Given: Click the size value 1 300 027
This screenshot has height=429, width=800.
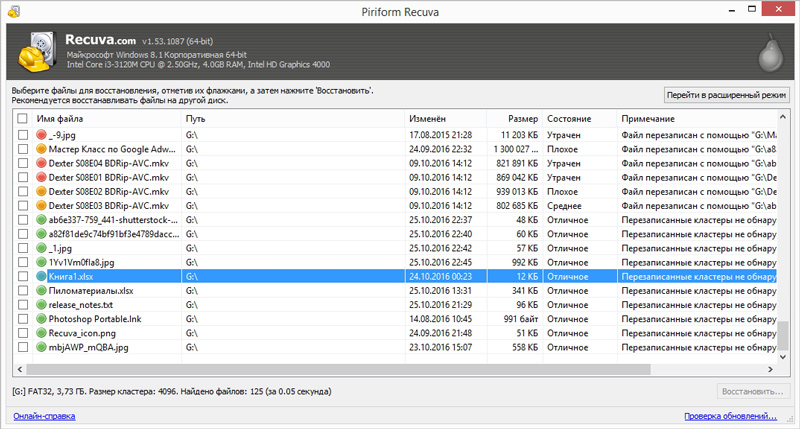Looking at the screenshot, I should point(515,149).
